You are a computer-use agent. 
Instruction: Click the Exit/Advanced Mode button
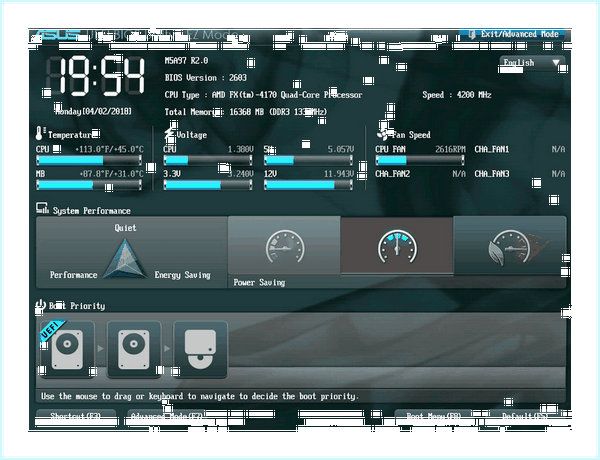click(513, 34)
